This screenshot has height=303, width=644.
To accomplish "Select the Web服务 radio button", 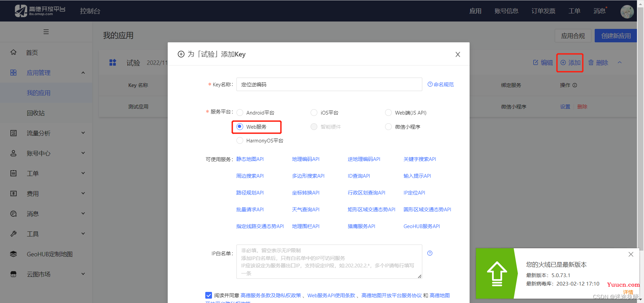I will pos(240,127).
